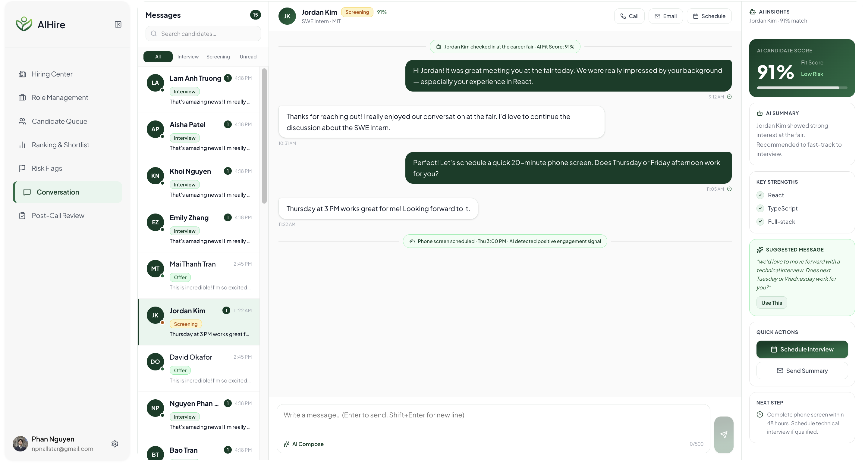Open Mai Thanh Tran's conversation
The width and height of the screenshot is (868, 465).
point(199,276)
